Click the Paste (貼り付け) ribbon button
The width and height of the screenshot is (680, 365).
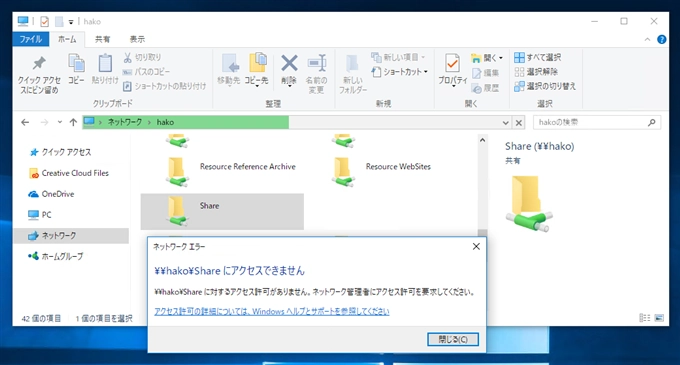(x=105, y=69)
